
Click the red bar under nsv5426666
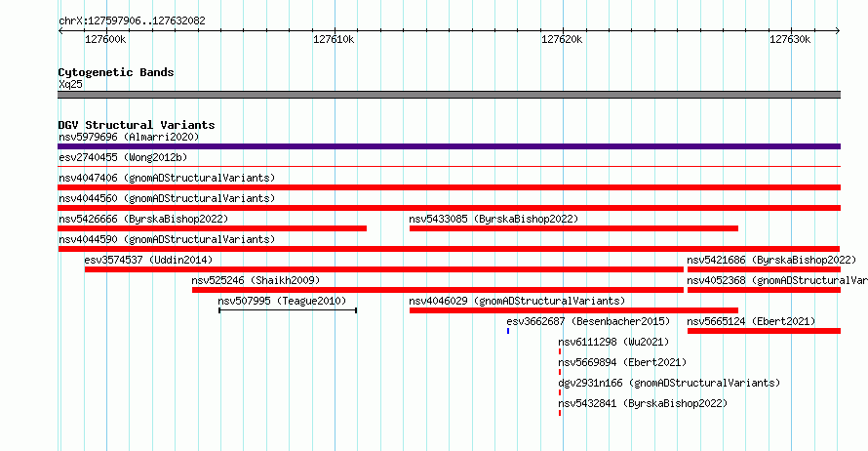pos(212,228)
